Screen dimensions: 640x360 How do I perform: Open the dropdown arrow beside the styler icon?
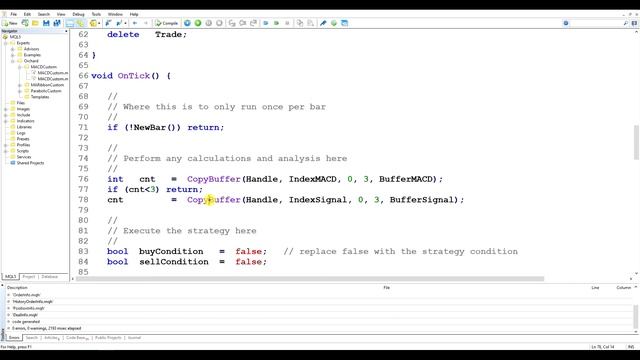click(x=99, y=23)
